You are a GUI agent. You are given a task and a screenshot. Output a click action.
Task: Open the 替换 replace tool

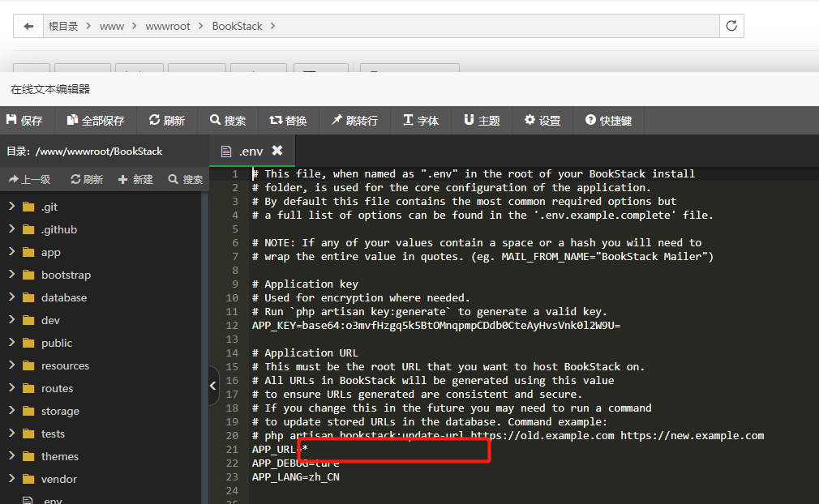coord(288,121)
